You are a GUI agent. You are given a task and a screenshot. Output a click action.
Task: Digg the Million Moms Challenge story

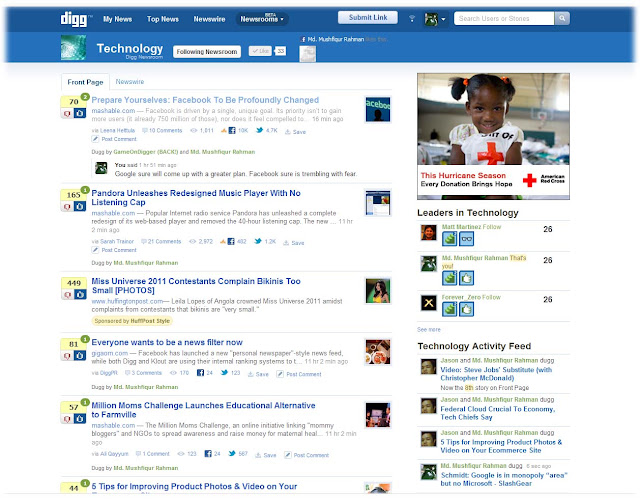[x=80, y=419]
